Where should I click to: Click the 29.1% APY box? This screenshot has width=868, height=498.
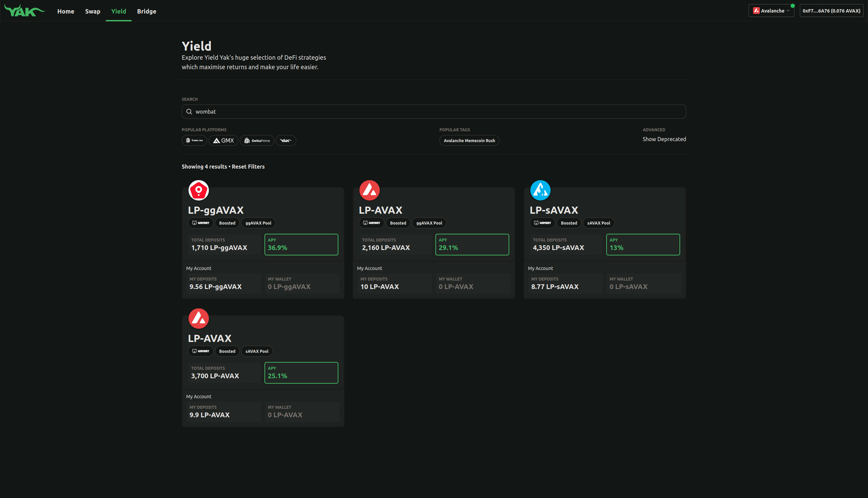[x=472, y=245]
